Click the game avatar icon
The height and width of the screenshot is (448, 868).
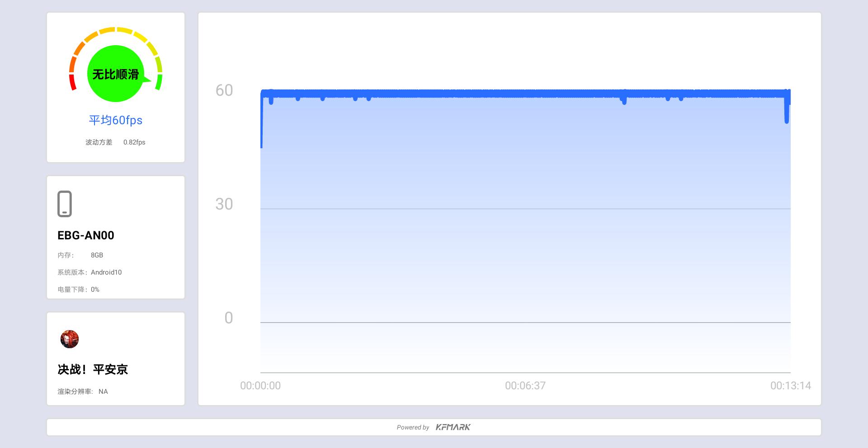click(70, 339)
